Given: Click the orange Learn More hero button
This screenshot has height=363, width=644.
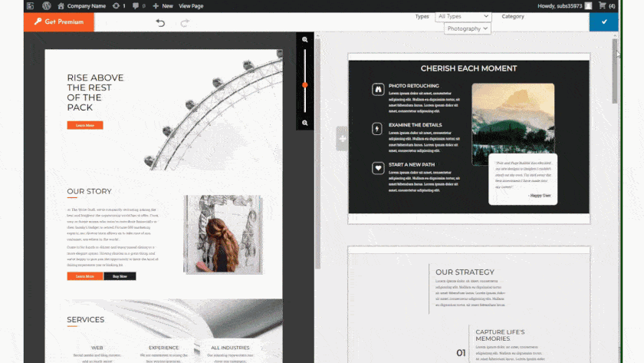Looking at the screenshot, I should pos(85,125).
